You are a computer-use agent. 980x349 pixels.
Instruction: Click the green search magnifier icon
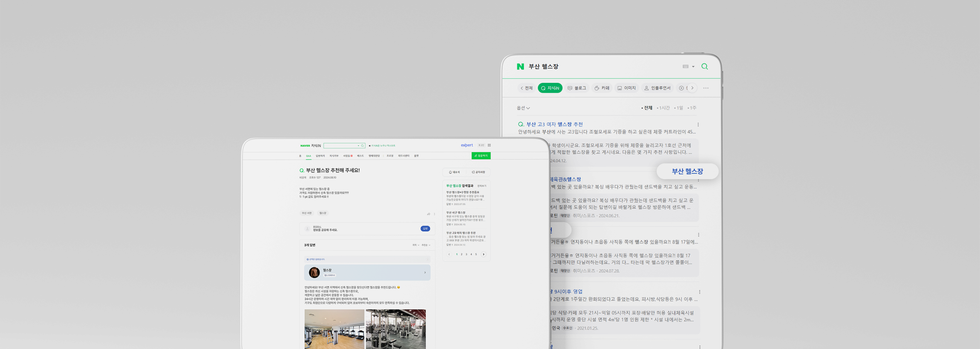pyautogui.click(x=704, y=66)
